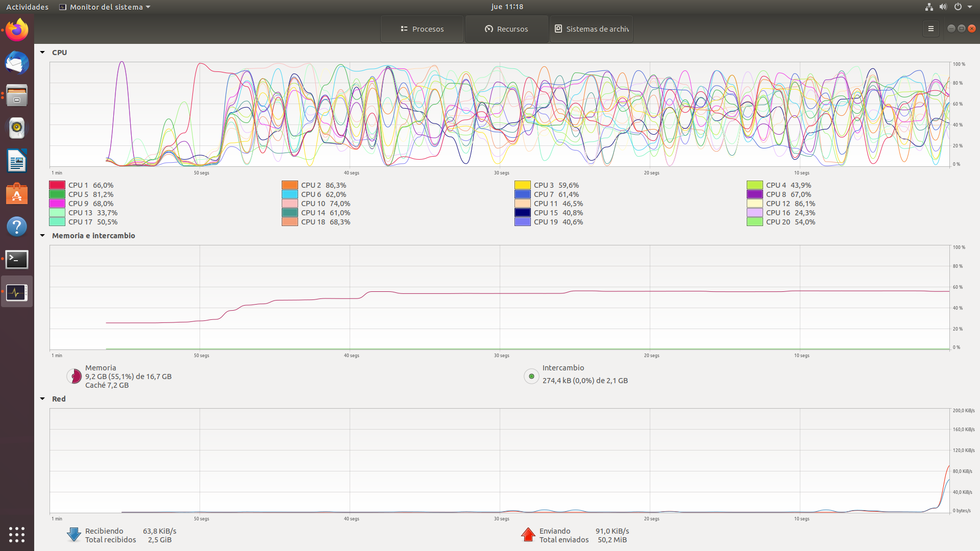Open Ubuntu Software store icon

click(17, 194)
